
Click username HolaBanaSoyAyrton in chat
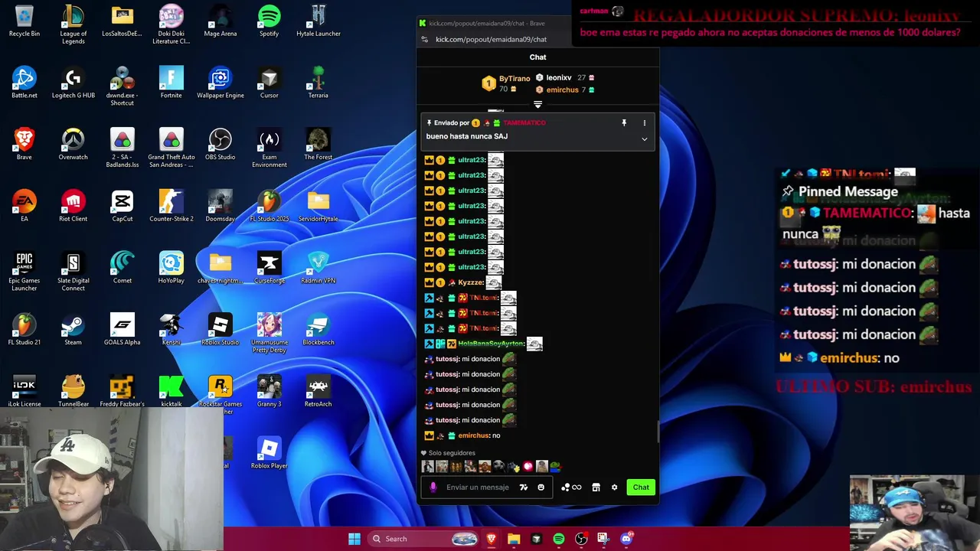click(x=491, y=344)
